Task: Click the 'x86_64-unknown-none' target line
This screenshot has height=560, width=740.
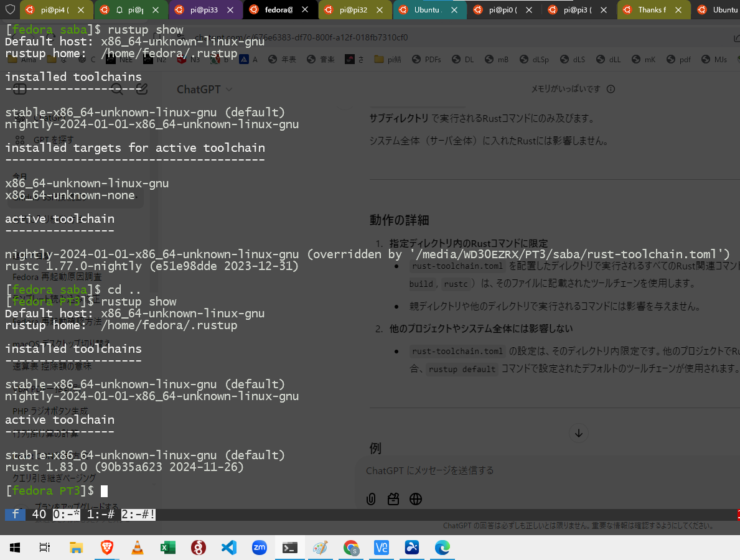Action: pyautogui.click(x=70, y=195)
